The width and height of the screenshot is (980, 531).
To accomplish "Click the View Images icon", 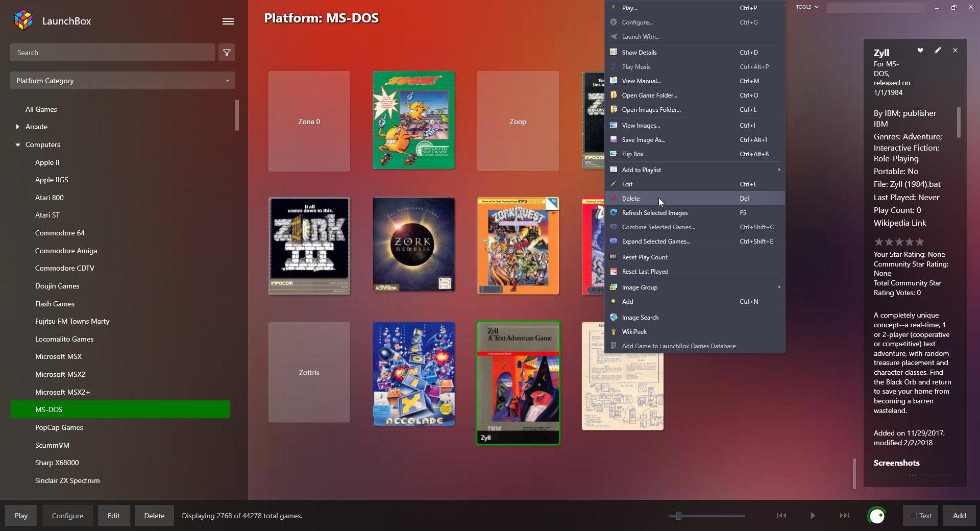I will click(614, 125).
